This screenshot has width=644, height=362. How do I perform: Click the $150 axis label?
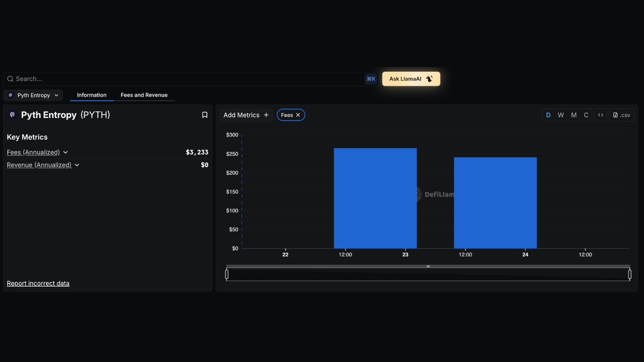232,191
